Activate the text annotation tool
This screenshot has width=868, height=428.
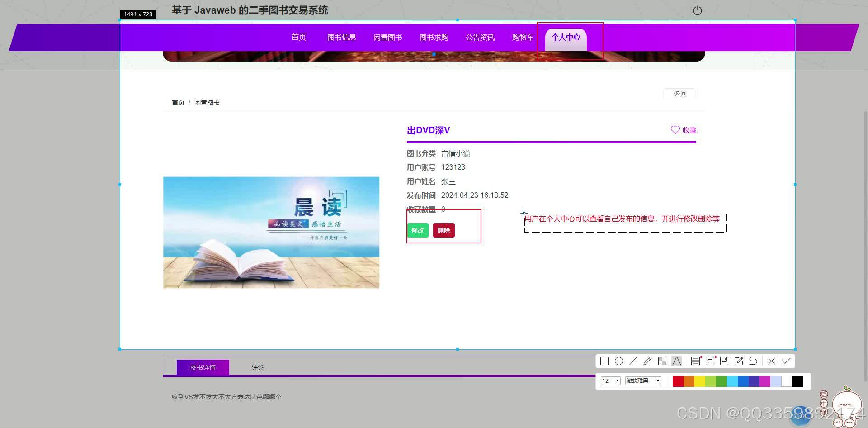(677, 361)
